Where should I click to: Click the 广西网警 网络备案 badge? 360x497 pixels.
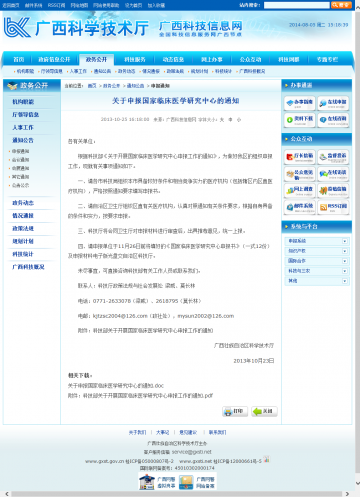pyautogui.click(x=197, y=482)
